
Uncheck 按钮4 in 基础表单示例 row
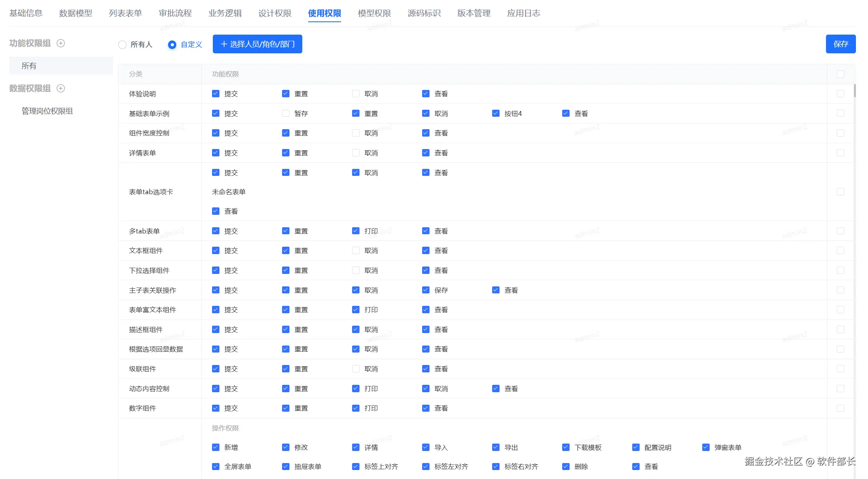point(496,113)
